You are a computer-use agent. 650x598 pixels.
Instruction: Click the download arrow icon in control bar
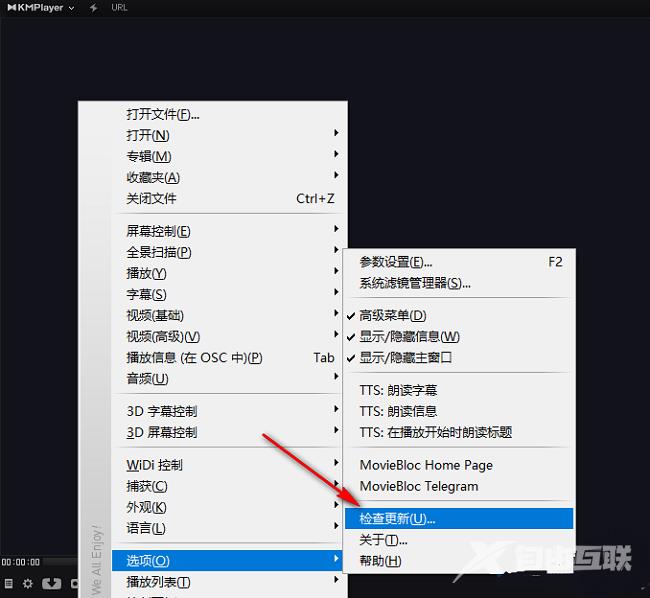click(x=51, y=583)
